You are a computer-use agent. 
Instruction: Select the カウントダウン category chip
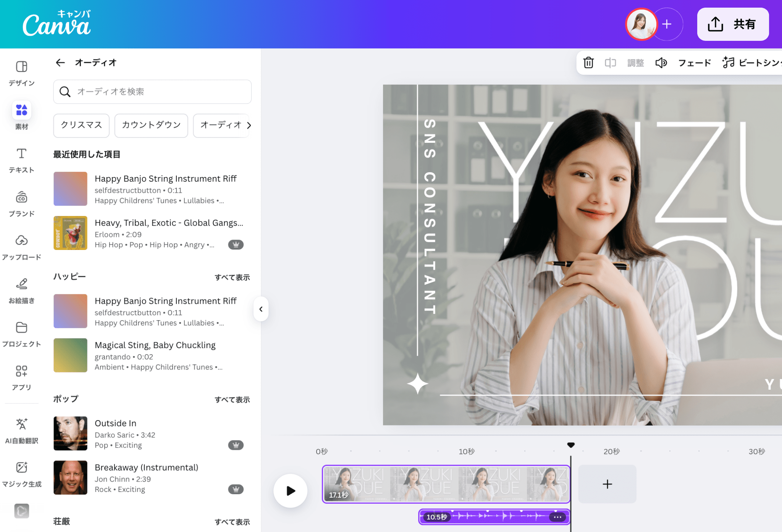click(151, 125)
